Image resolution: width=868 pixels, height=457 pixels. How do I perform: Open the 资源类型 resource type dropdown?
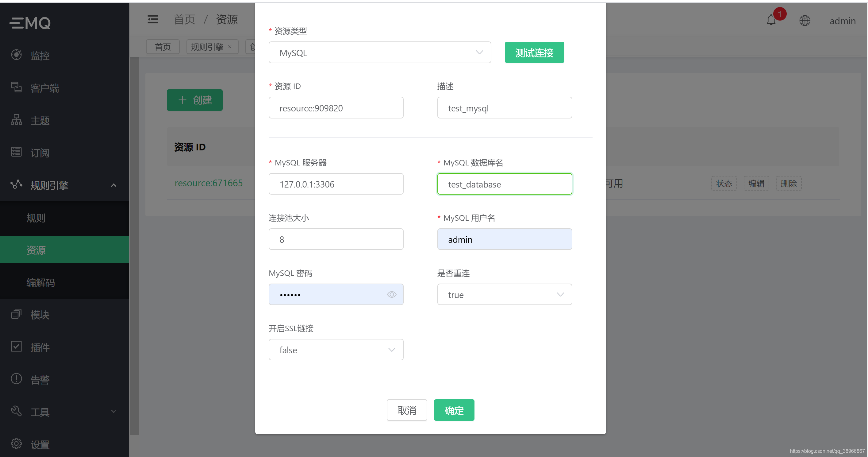(379, 52)
